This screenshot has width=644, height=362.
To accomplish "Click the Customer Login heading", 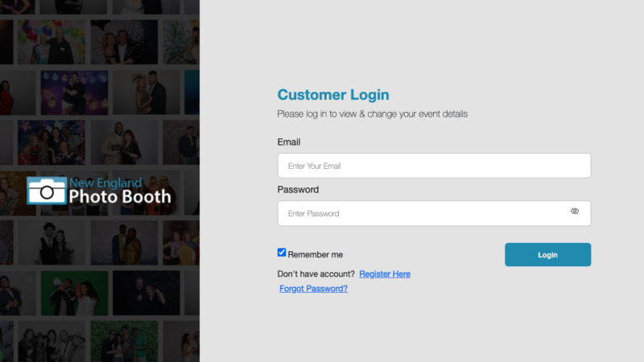I will click(333, 95).
